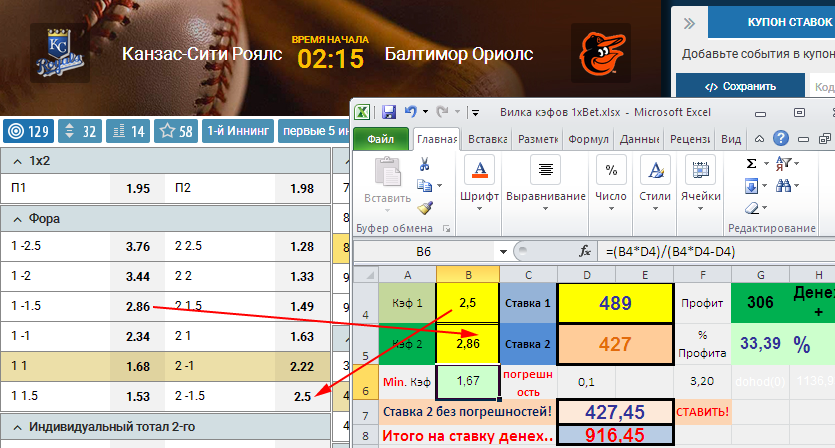Open the Выравнивание alignment group icon
Viewport: 835px width, 448px height.
(545, 170)
